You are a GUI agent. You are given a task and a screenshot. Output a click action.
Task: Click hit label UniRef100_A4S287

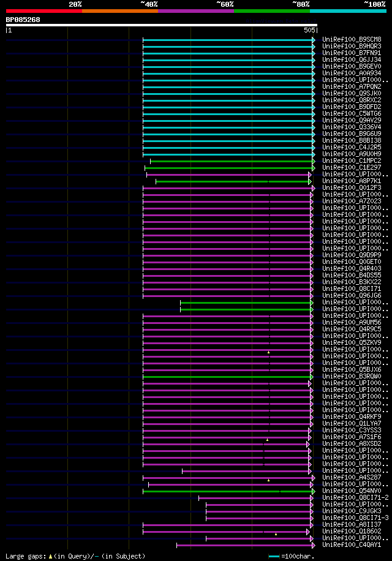[x=352, y=477]
